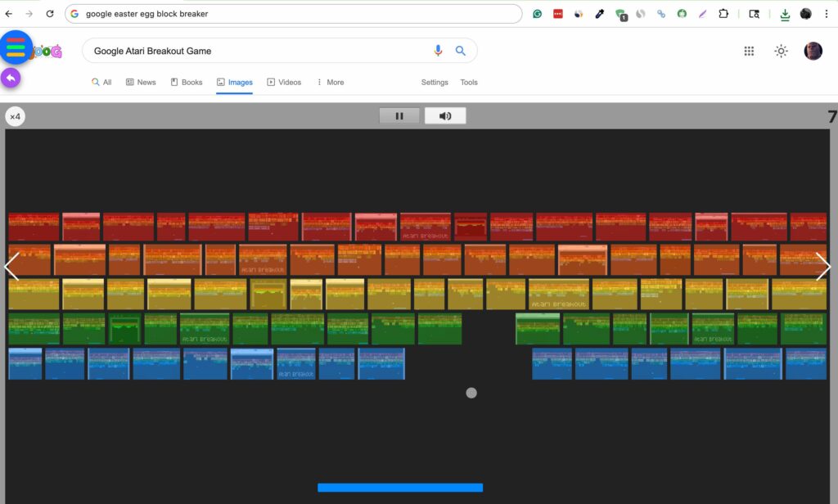838x504 pixels.
Task: Click the Google Atari Breakout search field
Action: click(254, 51)
